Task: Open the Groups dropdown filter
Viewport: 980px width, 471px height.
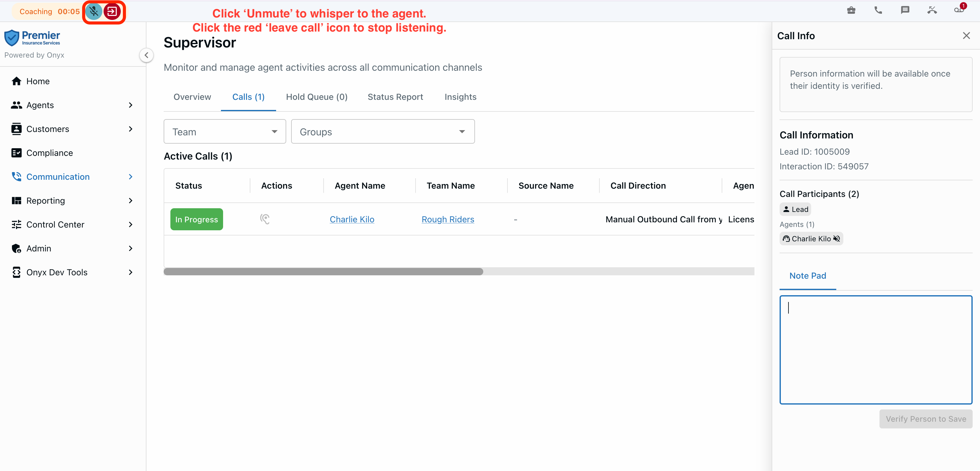Action: 383,131
